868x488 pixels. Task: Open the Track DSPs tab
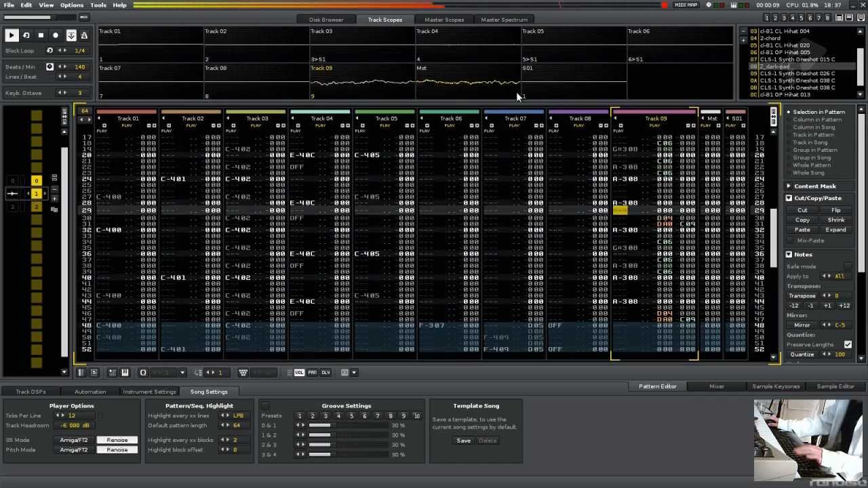coord(31,392)
